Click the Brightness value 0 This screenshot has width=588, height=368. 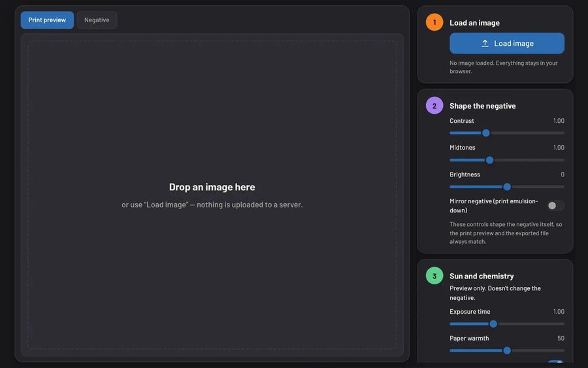(563, 175)
